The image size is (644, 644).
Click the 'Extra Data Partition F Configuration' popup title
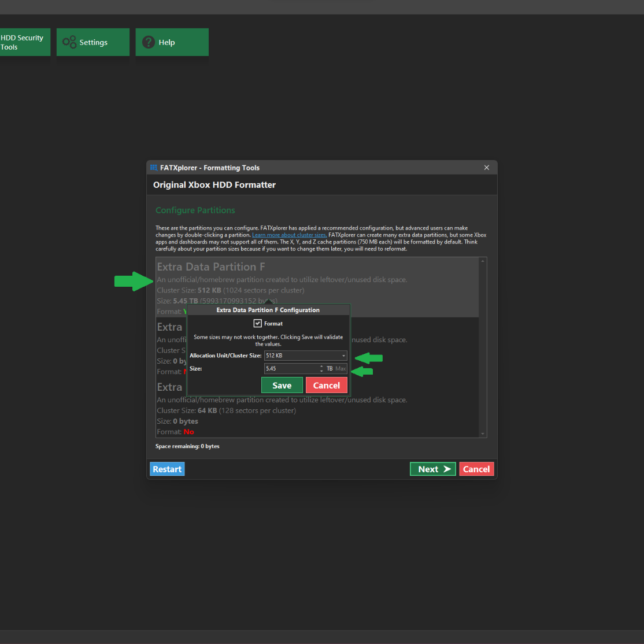(x=268, y=310)
